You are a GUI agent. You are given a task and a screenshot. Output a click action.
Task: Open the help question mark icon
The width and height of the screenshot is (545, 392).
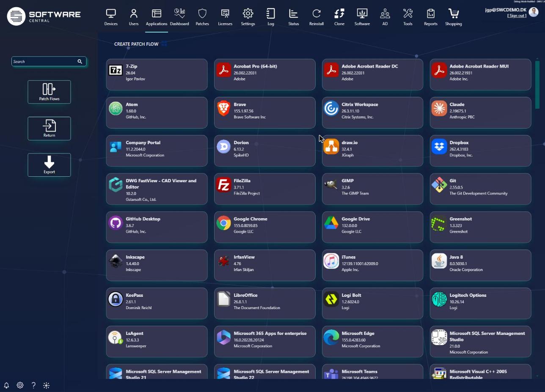(x=33, y=385)
